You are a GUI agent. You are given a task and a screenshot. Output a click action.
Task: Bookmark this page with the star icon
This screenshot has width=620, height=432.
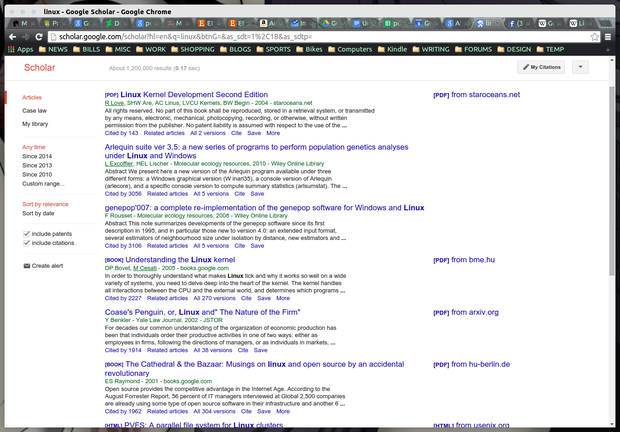coord(594,37)
